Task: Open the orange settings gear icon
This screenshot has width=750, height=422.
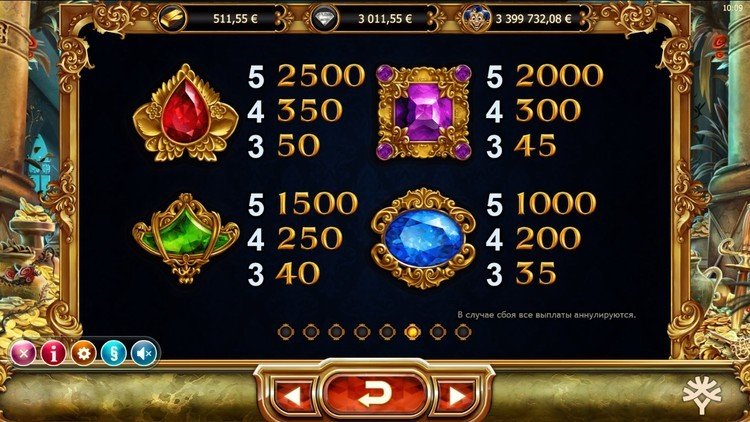Action: [84, 354]
